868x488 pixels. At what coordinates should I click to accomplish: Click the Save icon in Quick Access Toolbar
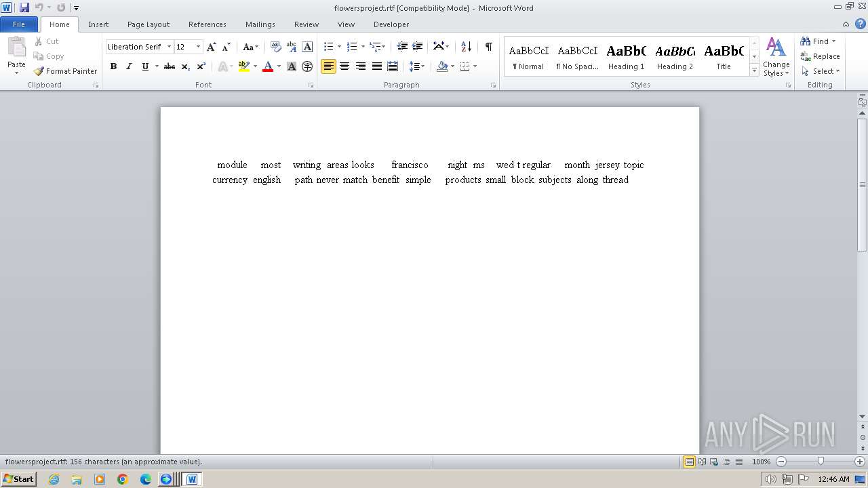tap(24, 7)
